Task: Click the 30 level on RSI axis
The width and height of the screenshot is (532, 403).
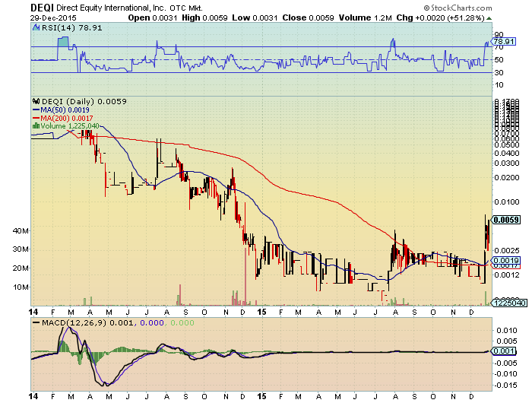Action: pos(499,73)
